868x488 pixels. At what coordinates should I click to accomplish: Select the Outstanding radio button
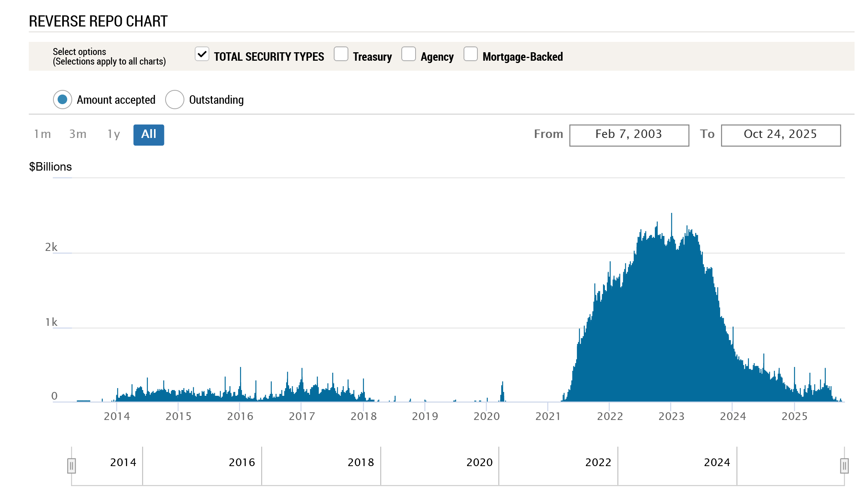coord(175,100)
